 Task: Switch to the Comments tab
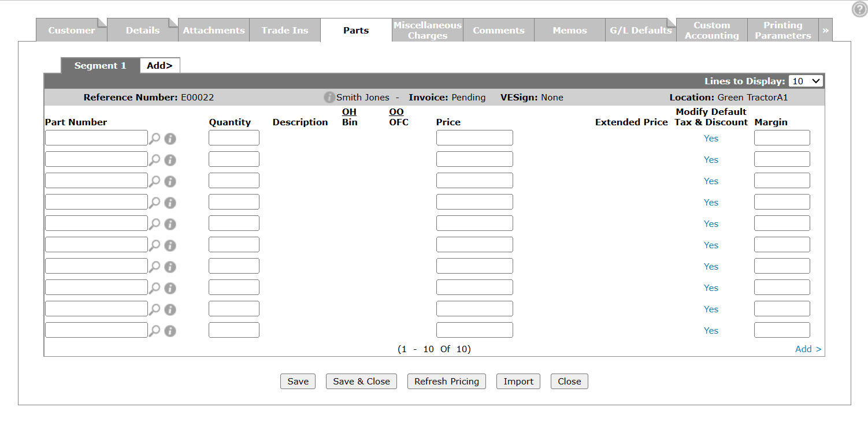click(499, 30)
